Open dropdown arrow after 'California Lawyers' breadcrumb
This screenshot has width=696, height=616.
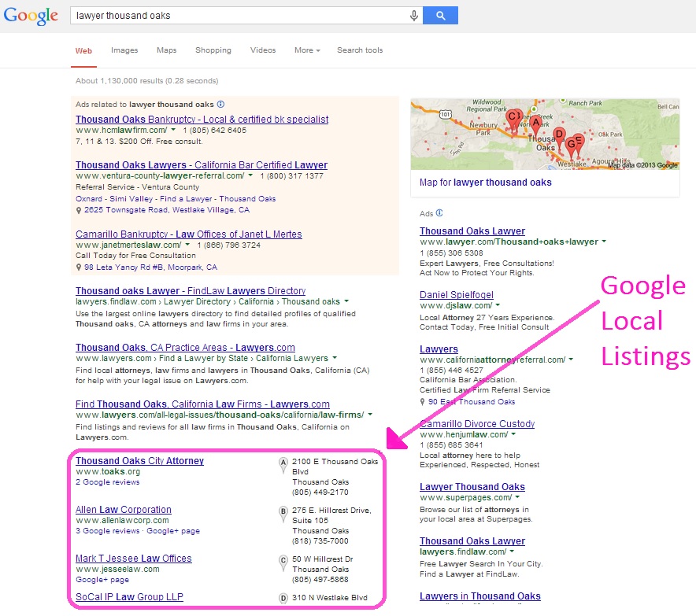coord(335,358)
